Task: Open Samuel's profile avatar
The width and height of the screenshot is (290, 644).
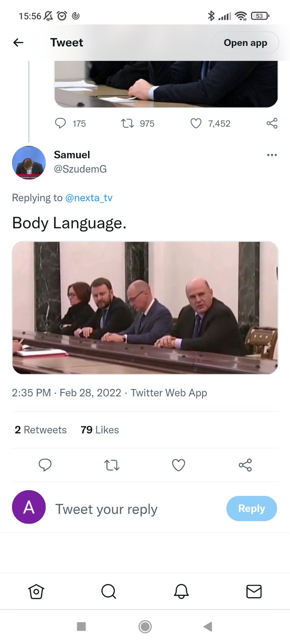Action: [x=29, y=163]
